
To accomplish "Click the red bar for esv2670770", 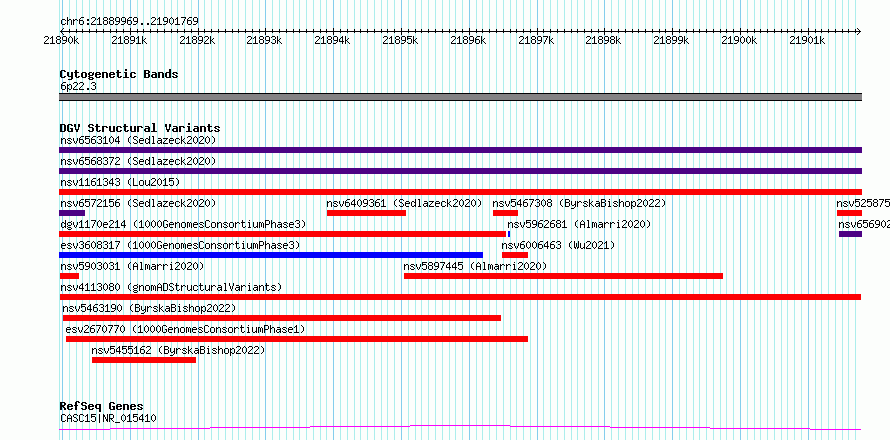I will click(297, 339).
